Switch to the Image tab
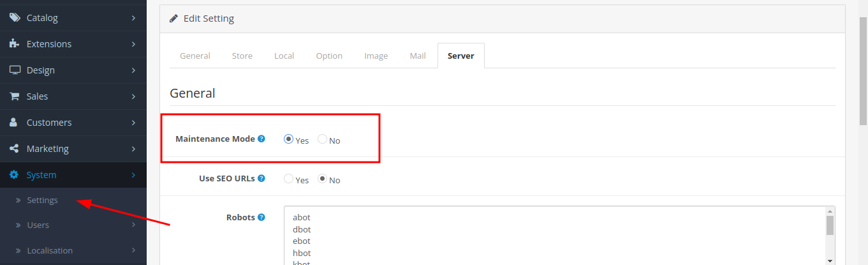Screen dimensions: 868x265 point(376,56)
